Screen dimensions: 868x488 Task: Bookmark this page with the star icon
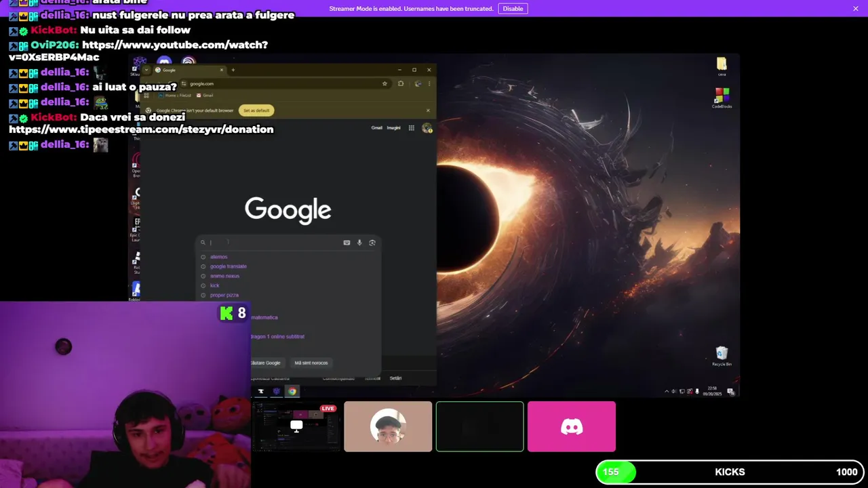tap(384, 83)
